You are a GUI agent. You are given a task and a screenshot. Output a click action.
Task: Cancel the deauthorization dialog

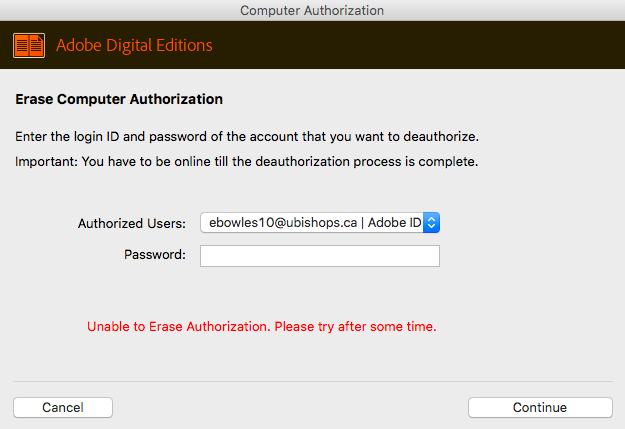[63, 407]
